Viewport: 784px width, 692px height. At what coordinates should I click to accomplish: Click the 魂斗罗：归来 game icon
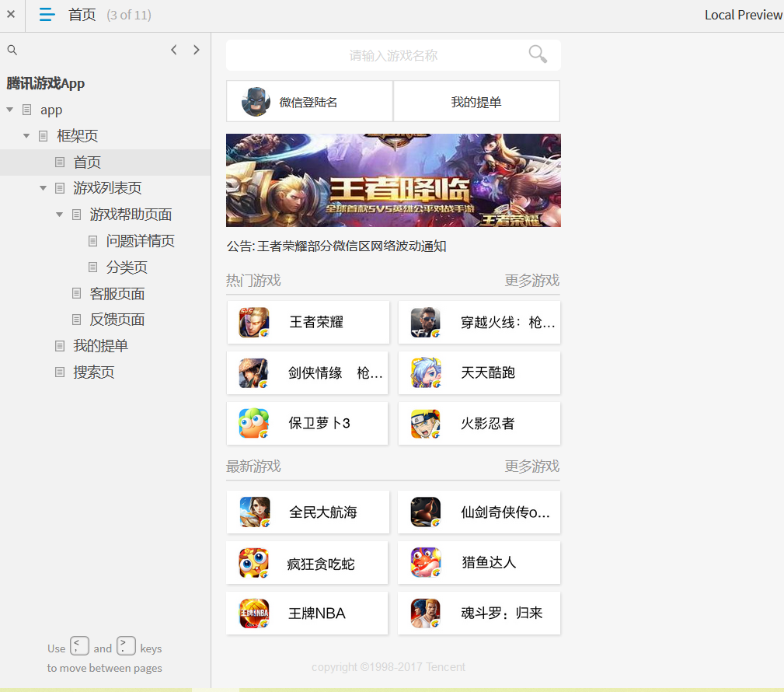426,613
